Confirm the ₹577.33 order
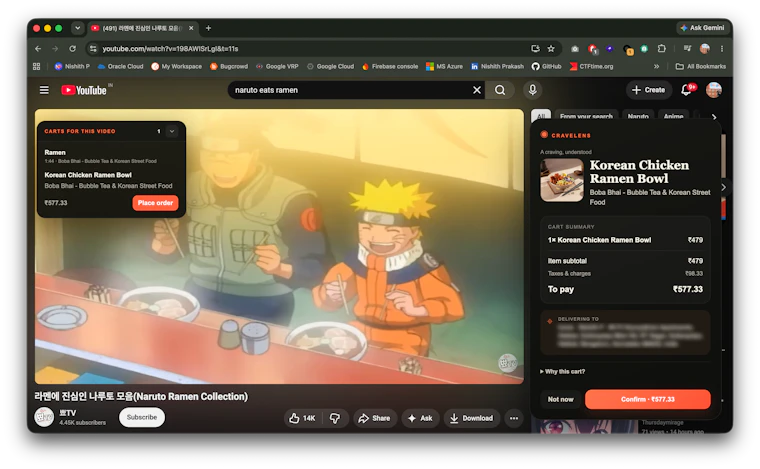The image size is (760, 469). (x=648, y=399)
